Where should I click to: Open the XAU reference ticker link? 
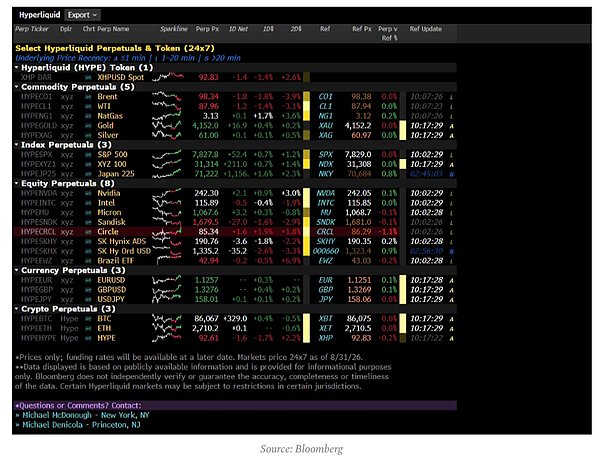point(326,125)
